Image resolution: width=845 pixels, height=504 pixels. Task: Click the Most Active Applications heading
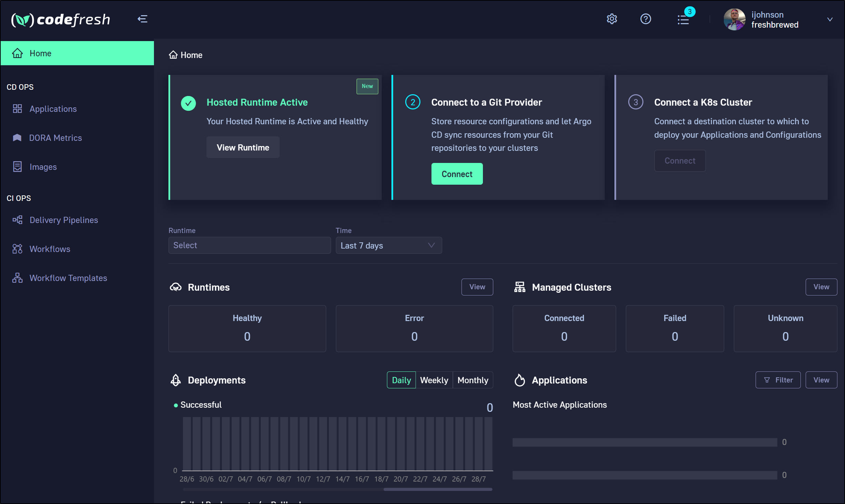point(560,405)
